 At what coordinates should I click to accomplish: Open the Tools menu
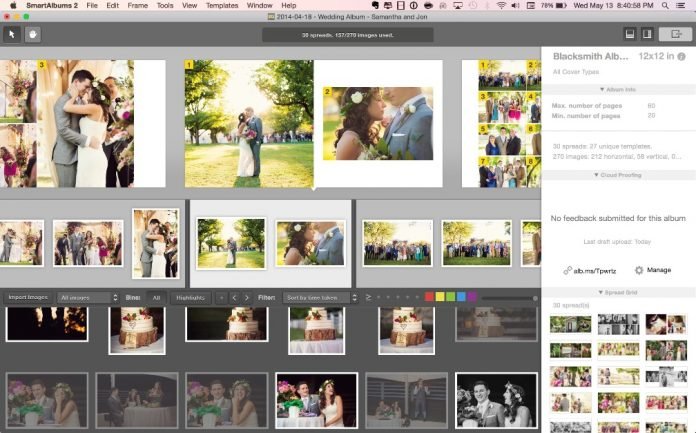pyautogui.click(x=165, y=5)
